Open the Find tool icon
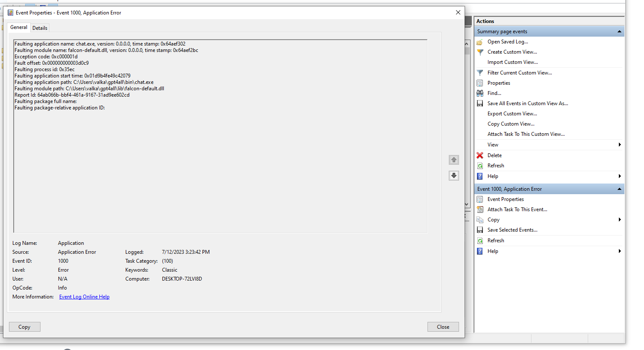The width and height of the screenshot is (644, 350). pos(480,93)
